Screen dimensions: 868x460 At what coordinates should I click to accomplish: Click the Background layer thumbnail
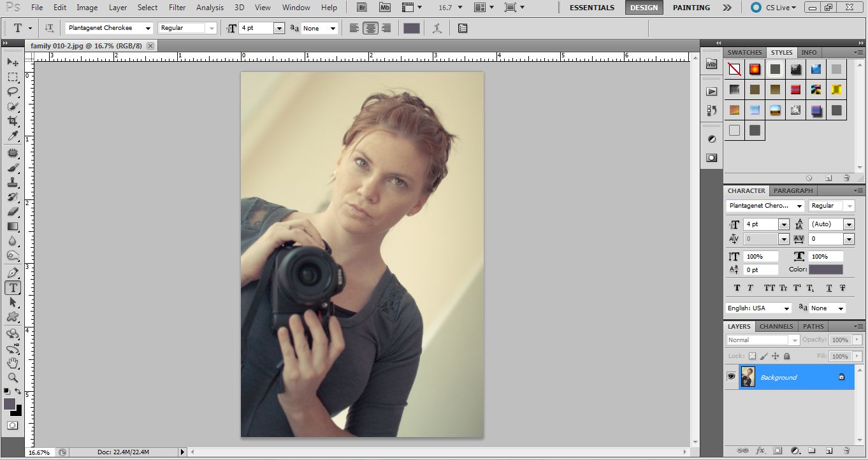(748, 377)
